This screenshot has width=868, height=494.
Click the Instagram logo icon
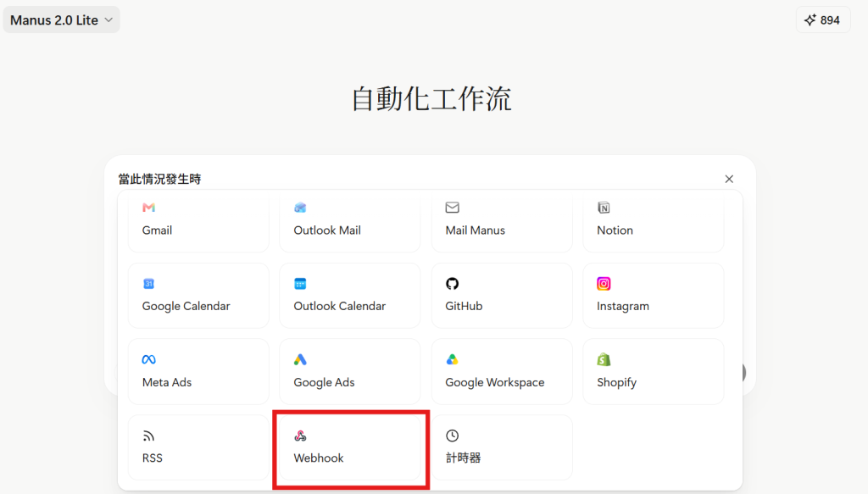click(604, 284)
